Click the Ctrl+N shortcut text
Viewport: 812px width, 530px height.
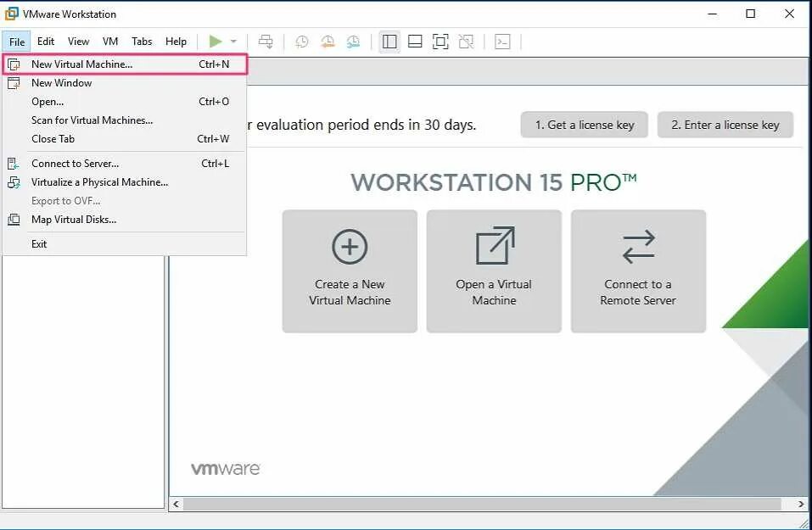214,64
